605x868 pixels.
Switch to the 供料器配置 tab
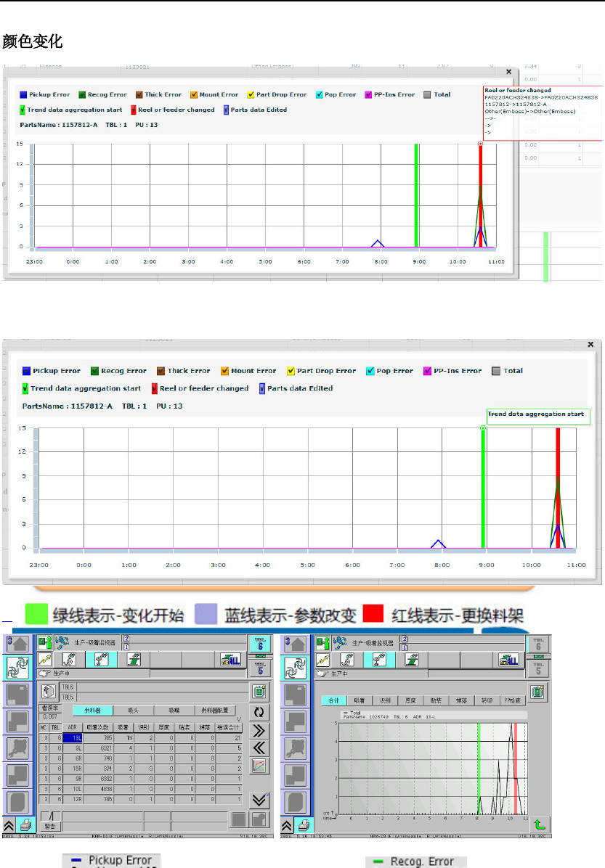pos(216,711)
